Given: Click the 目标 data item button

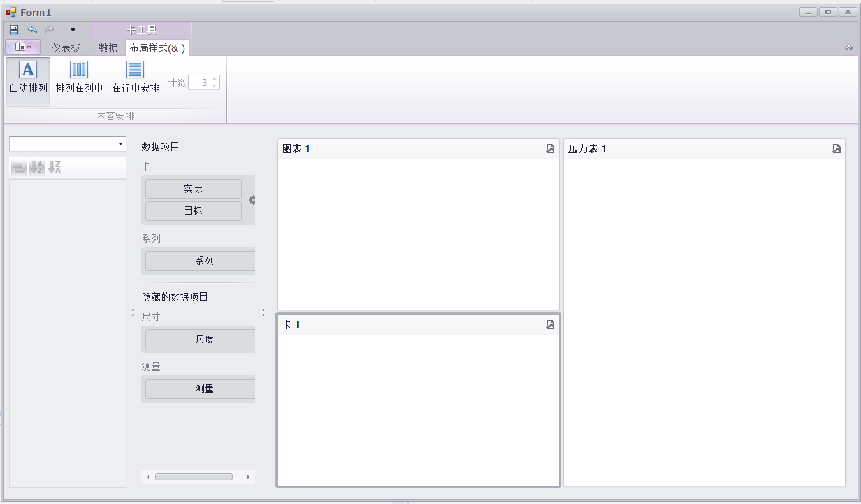Looking at the screenshot, I should pos(193,211).
